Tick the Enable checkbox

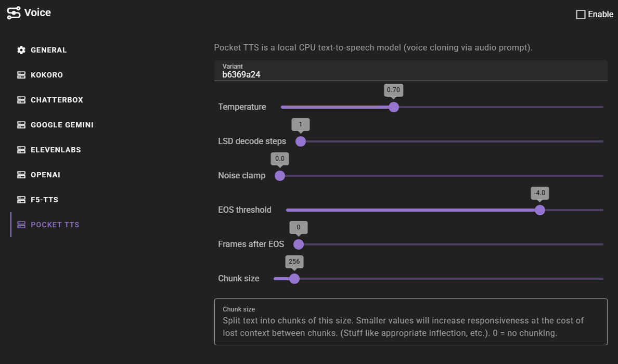[581, 15]
